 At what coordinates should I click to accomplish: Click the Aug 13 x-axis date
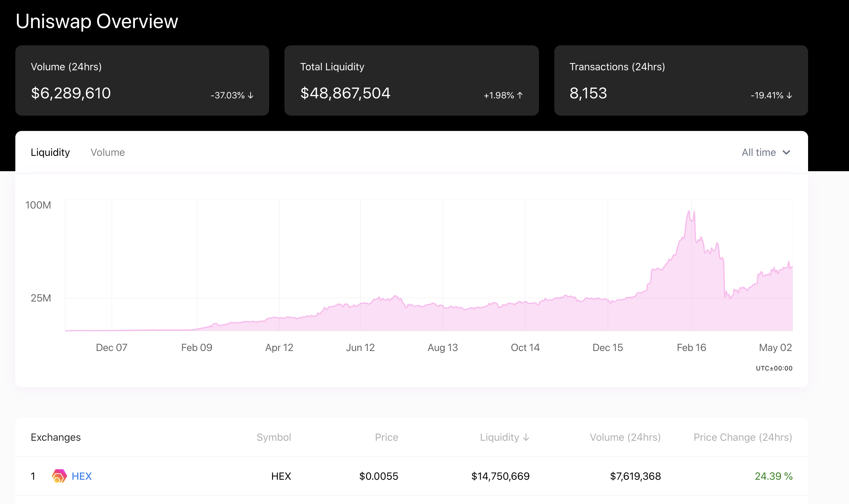[443, 348]
